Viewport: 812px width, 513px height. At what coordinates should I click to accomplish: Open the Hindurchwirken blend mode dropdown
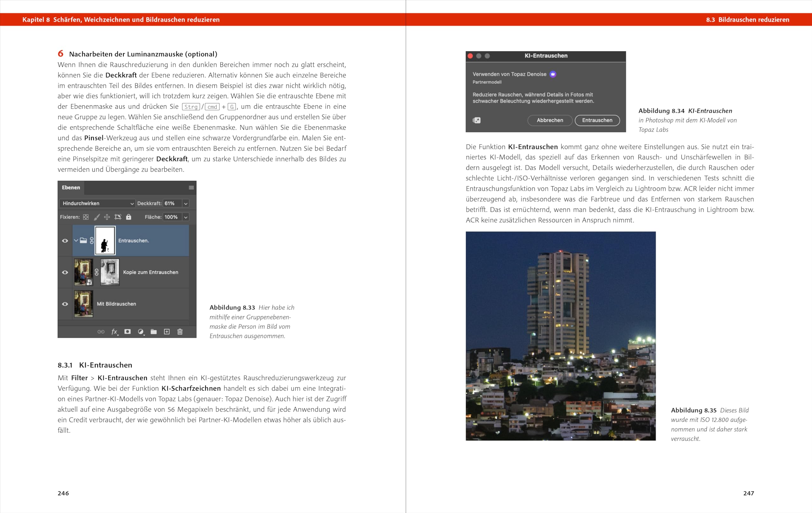point(97,203)
